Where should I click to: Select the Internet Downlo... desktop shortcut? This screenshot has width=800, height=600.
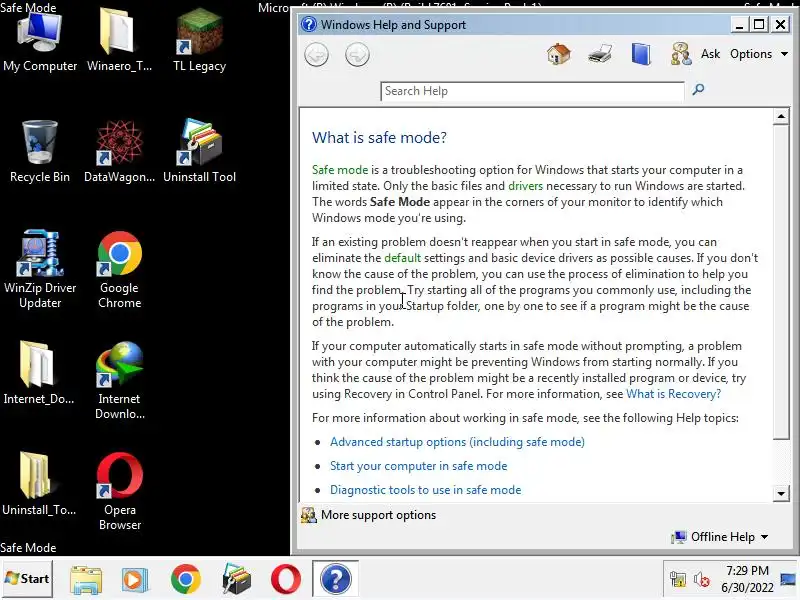(x=119, y=381)
